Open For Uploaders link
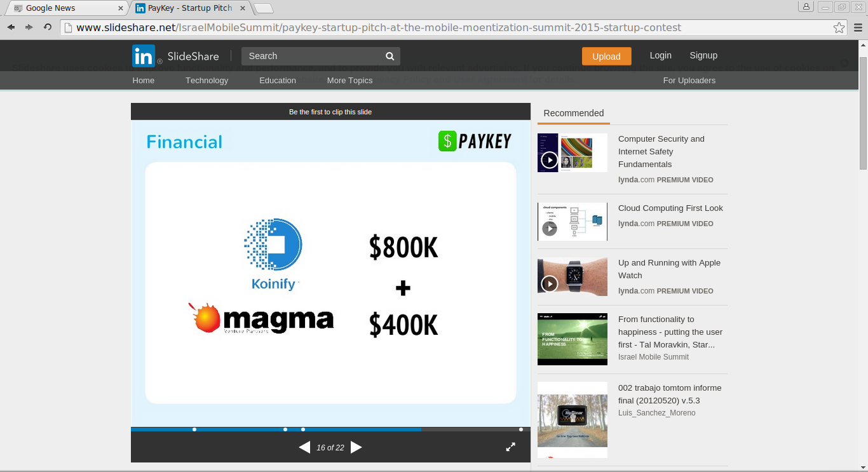Image resolution: width=868 pixels, height=472 pixels. point(689,81)
